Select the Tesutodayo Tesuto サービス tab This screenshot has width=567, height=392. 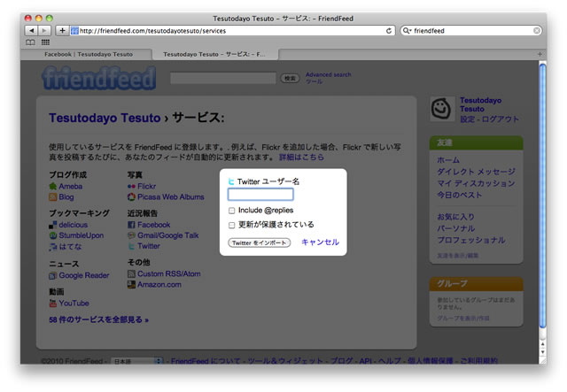214,54
